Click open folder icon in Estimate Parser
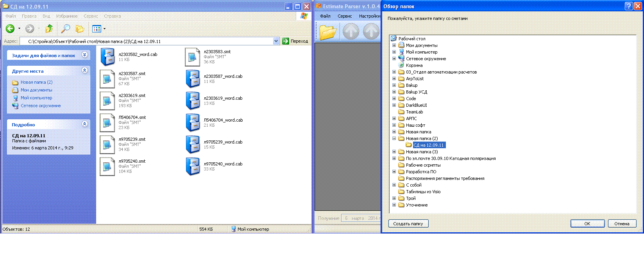Image resolution: width=644 pixels, height=264 pixels. click(328, 32)
